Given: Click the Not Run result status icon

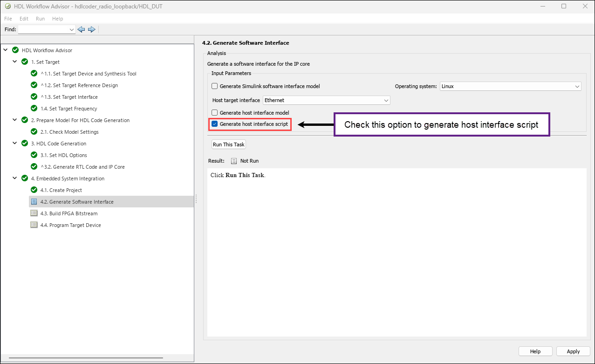Looking at the screenshot, I should [234, 161].
